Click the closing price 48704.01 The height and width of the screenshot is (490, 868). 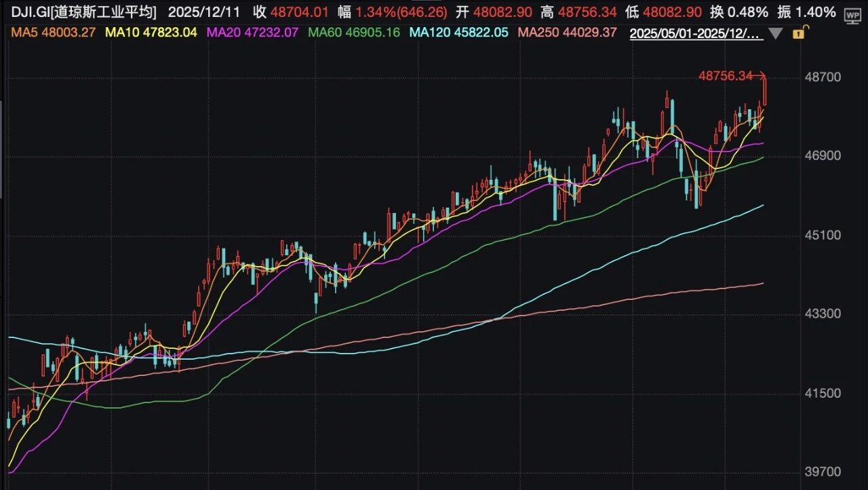point(299,12)
